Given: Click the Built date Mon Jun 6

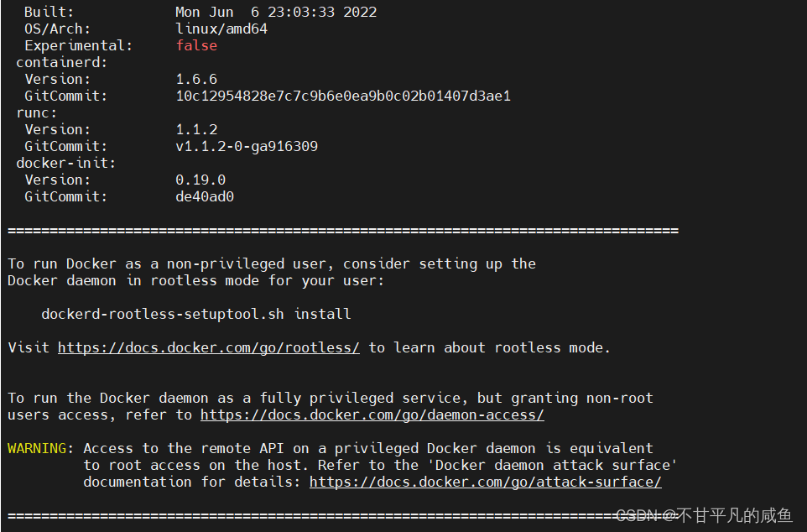Looking at the screenshot, I should [275, 12].
